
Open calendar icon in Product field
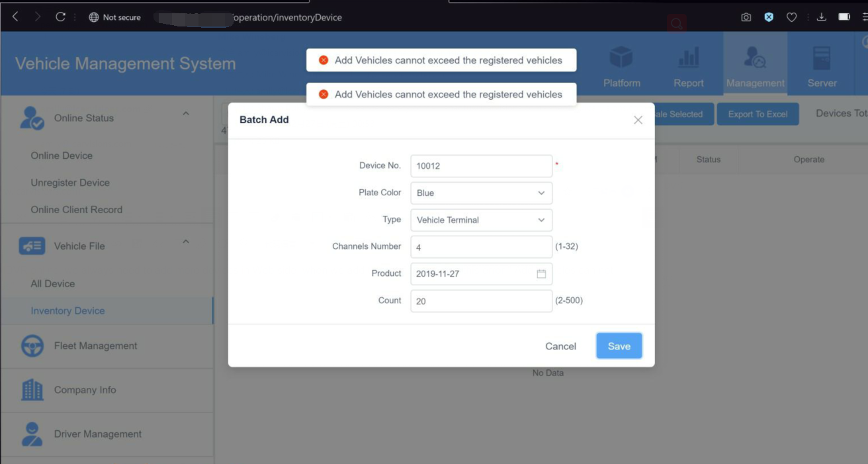[541, 273]
